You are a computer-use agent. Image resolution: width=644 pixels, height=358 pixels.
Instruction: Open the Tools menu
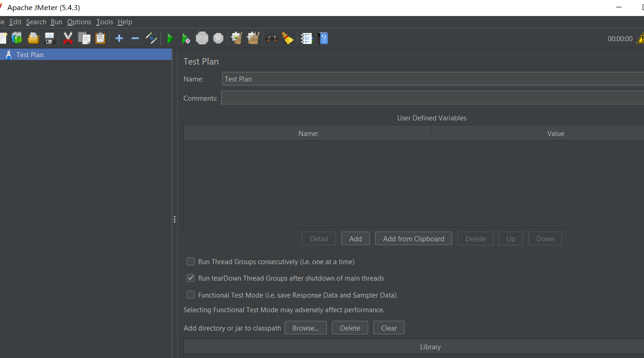[x=104, y=22]
